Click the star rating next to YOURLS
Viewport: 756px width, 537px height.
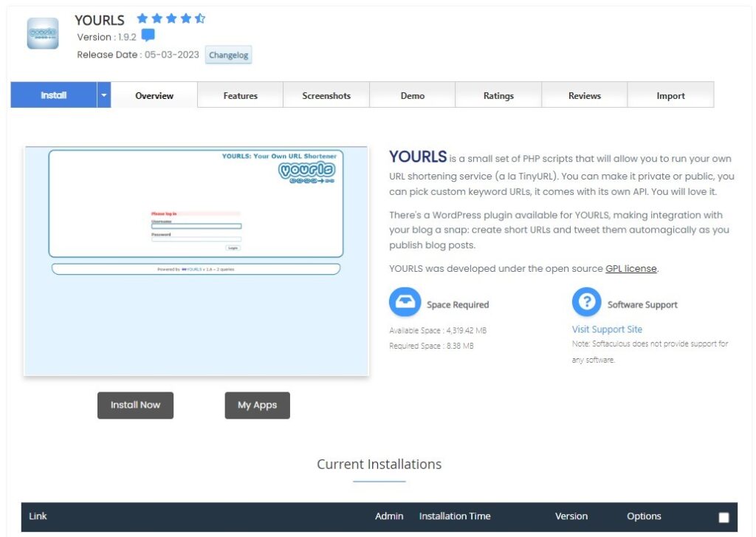coord(171,18)
